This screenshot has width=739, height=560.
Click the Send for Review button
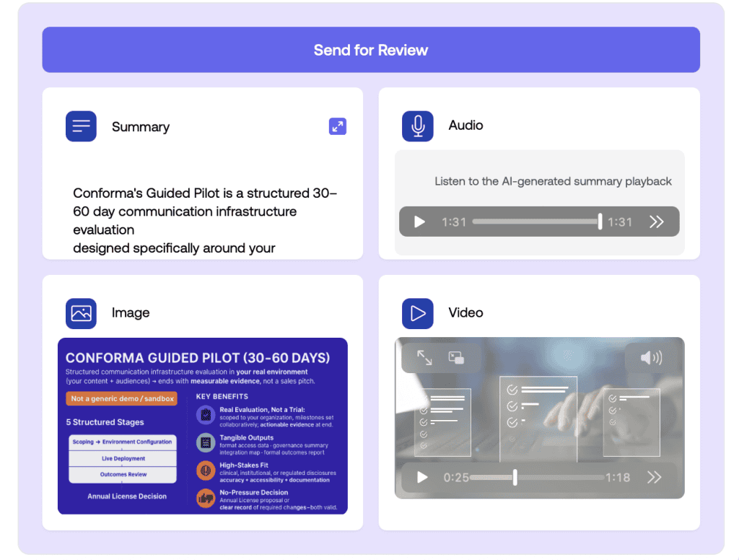point(370,50)
